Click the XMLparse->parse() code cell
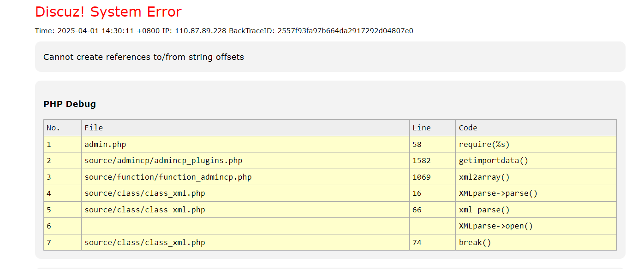Screen dimensions: 644x269 coord(536,193)
